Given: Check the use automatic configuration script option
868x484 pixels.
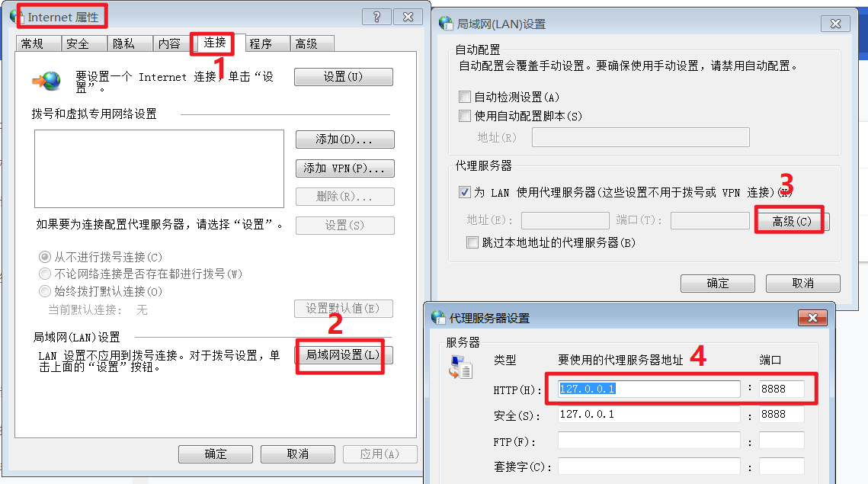Looking at the screenshot, I should pyautogui.click(x=465, y=116).
